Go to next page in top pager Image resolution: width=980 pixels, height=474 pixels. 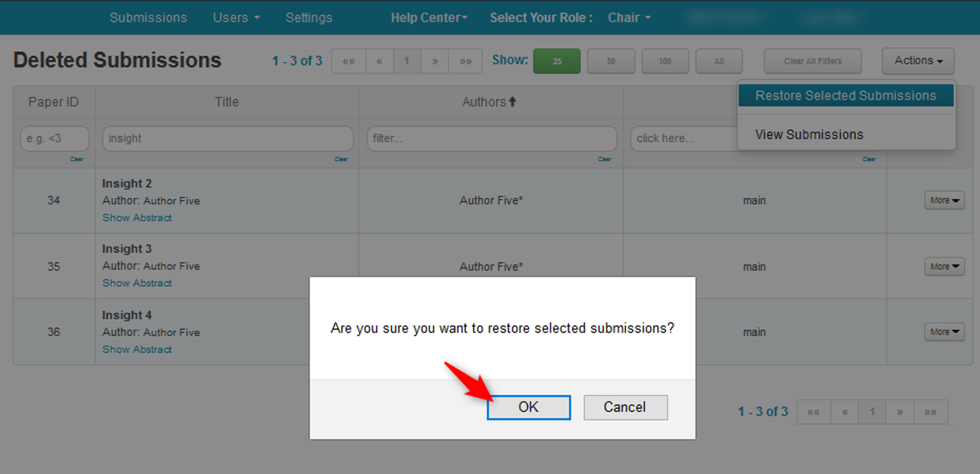pyautogui.click(x=435, y=61)
